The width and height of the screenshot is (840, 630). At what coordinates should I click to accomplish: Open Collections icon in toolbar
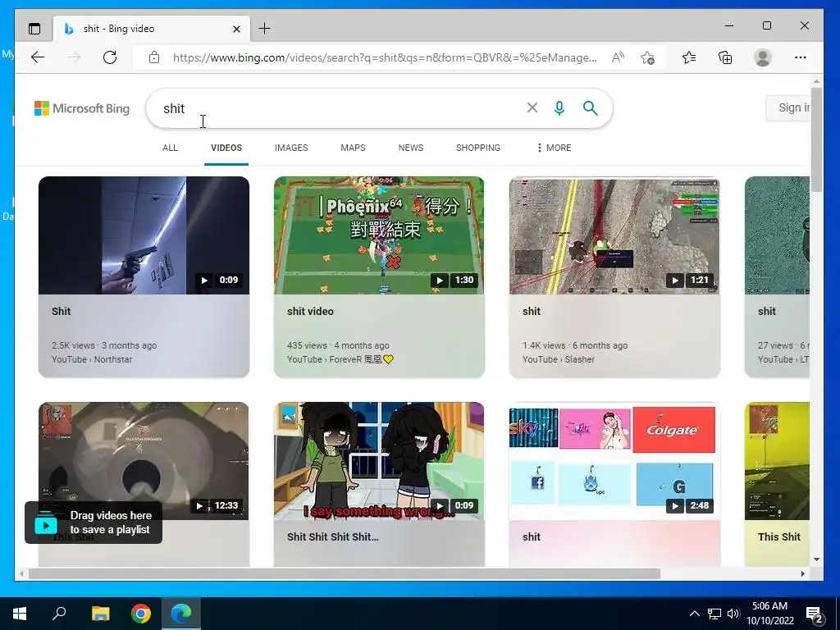(x=725, y=57)
